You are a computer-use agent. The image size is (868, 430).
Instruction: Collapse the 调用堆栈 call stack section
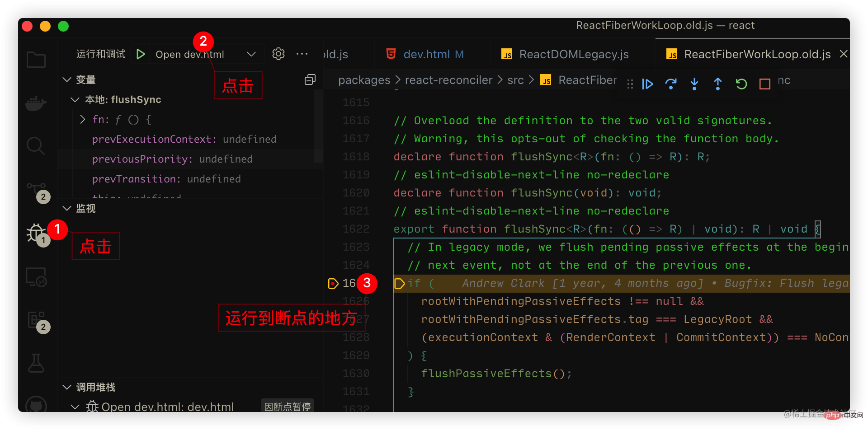point(67,387)
